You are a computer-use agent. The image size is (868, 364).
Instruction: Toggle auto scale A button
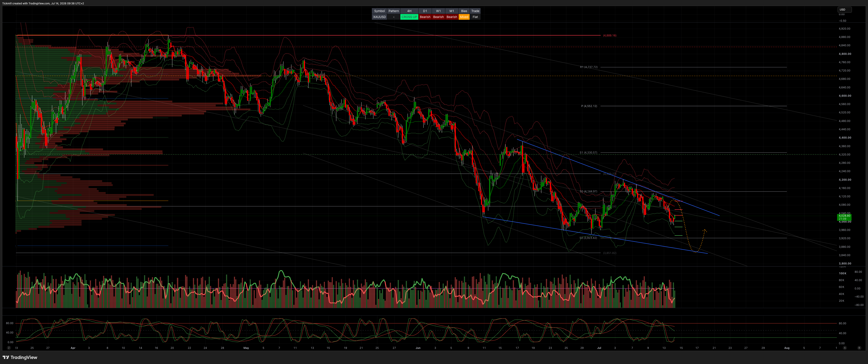tap(845, 348)
